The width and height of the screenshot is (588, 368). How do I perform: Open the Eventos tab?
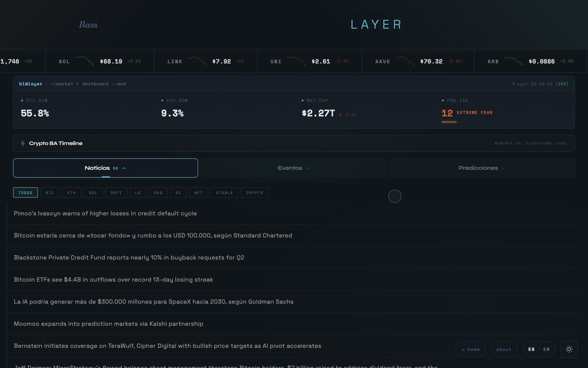point(294,168)
